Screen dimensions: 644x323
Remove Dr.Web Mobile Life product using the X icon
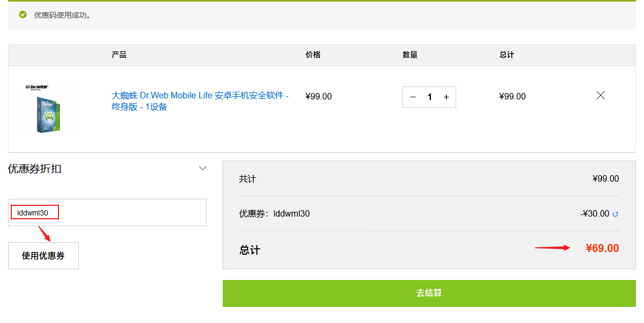(600, 95)
